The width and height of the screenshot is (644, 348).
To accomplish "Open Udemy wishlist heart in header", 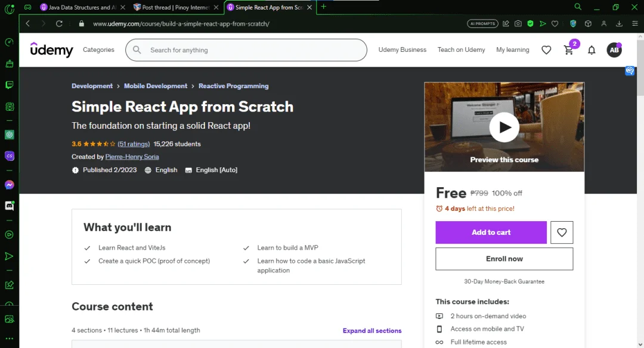I will pyautogui.click(x=546, y=50).
